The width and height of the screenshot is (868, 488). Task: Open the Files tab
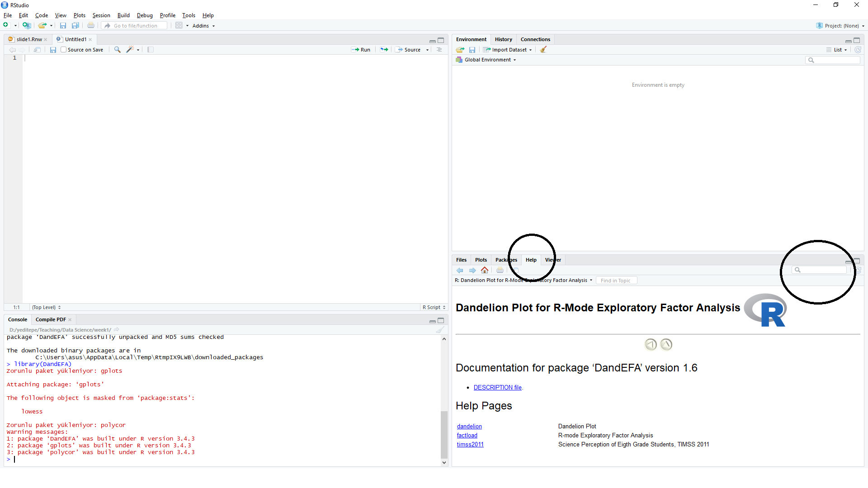point(461,260)
